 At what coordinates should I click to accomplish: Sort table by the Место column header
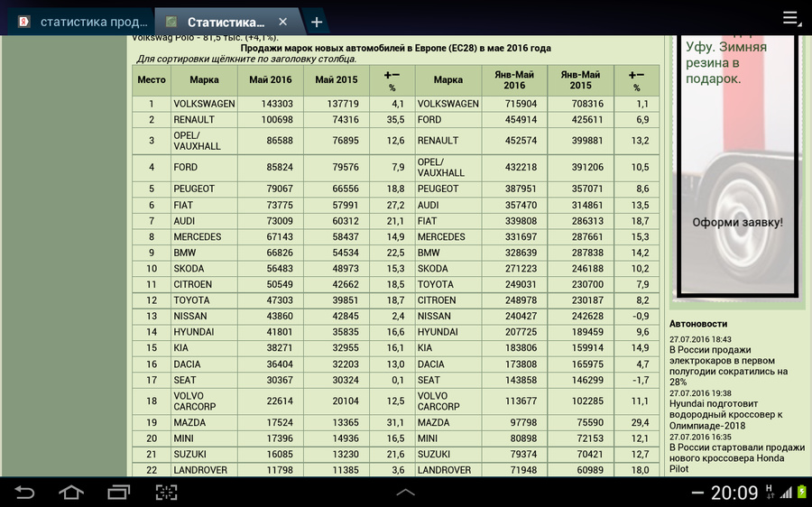152,79
